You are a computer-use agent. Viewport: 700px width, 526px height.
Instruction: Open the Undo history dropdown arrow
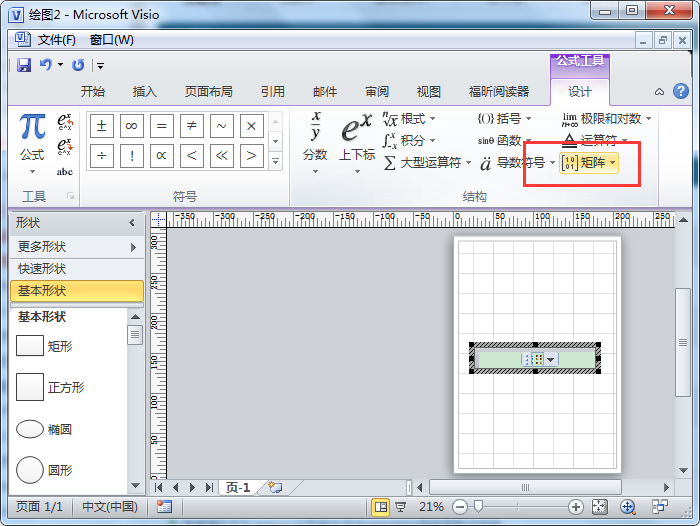click(x=60, y=65)
